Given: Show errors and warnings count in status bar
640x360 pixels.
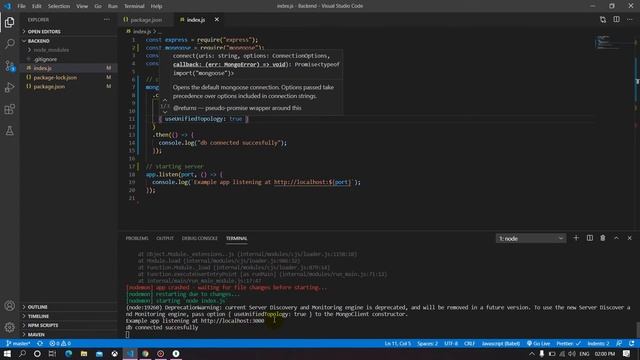Looking at the screenshot, I should (x=60, y=343).
